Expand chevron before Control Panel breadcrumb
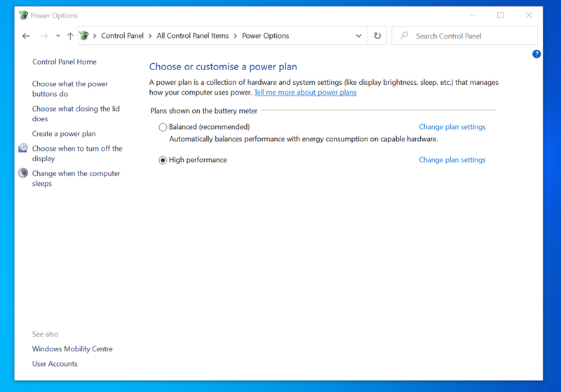The width and height of the screenshot is (561, 392). [x=95, y=36]
